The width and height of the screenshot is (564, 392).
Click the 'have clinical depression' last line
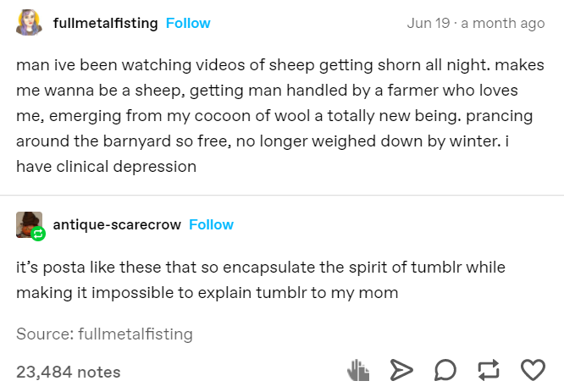[106, 166]
